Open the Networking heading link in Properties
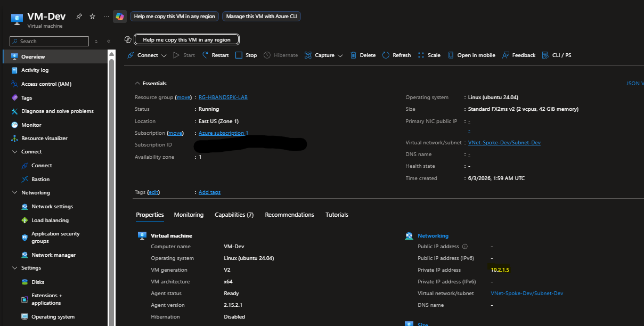This screenshot has height=326, width=644. pyautogui.click(x=433, y=235)
